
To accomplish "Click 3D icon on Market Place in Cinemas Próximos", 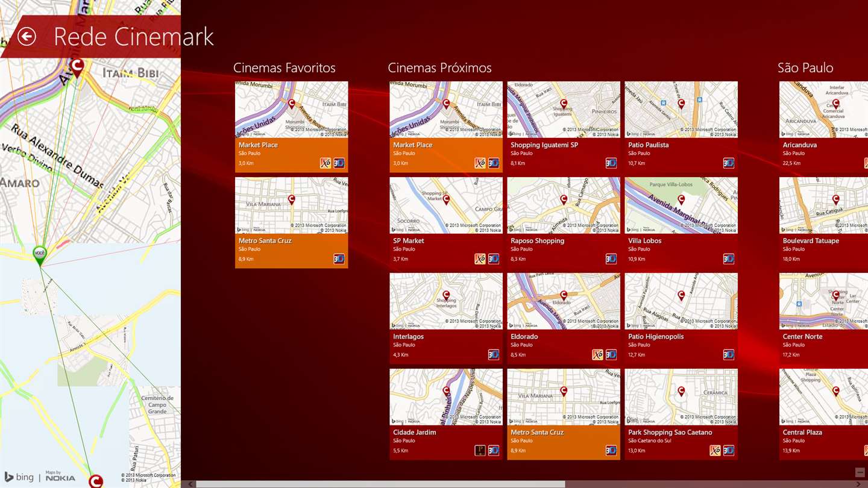I will [x=494, y=163].
